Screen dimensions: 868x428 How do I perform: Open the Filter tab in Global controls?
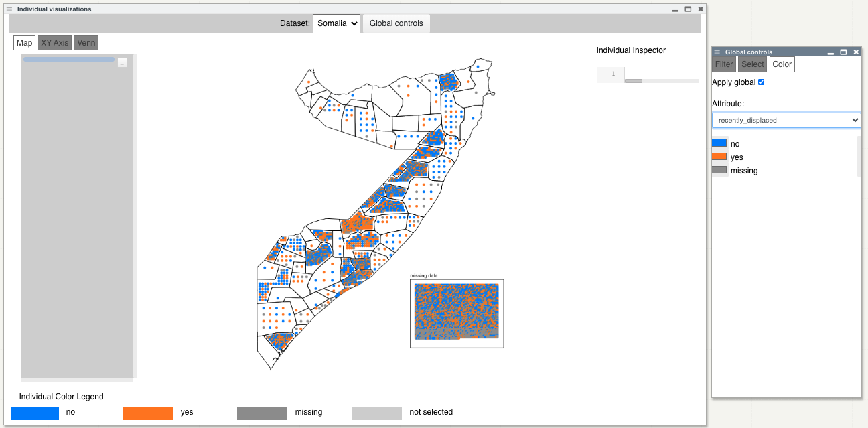pos(724,64)
